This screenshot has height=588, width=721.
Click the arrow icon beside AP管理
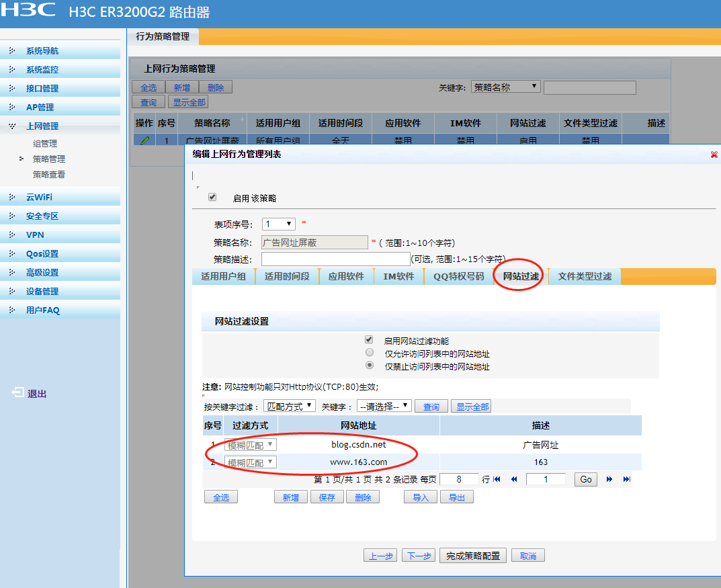[x=12, y=107]
